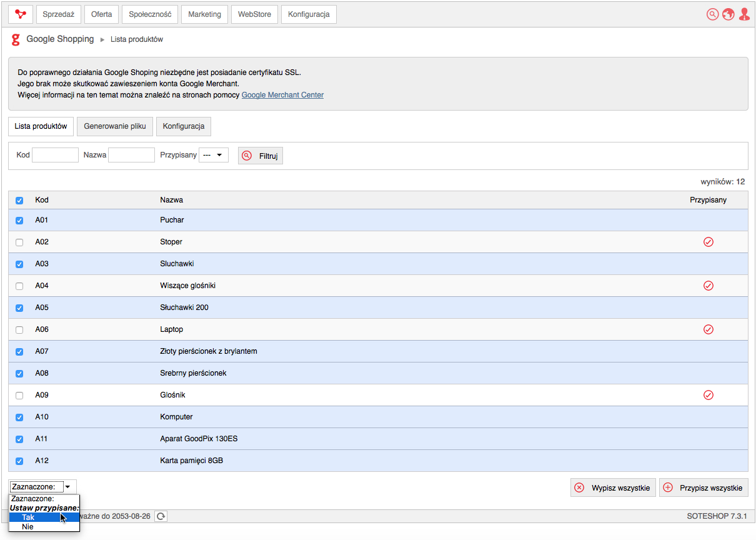Click the Kod column header
Viewport: 756px width, 540px height.
click(42, 200)
